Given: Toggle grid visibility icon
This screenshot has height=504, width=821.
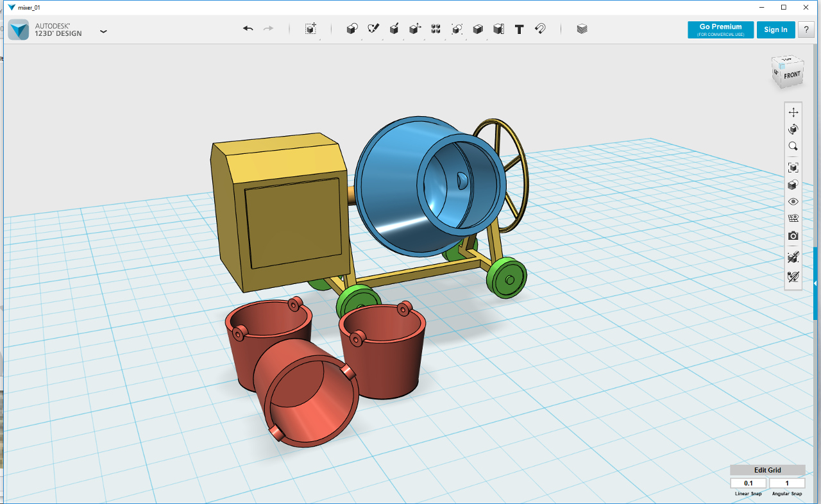Looking at the screenshot, I should (x=793, y=219).
